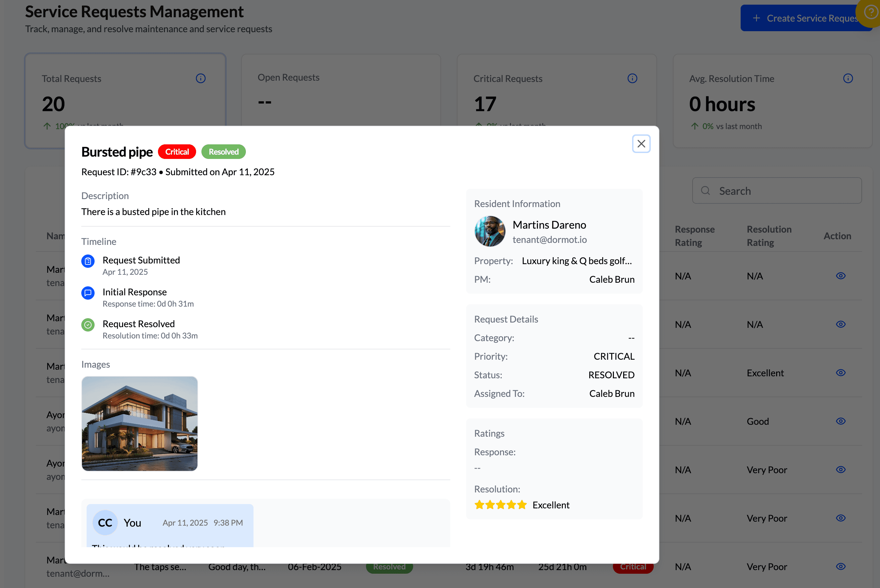This screenshot has width=880, height=588.
Task: Click the yellow help question mark icon
Action: click(871, 12)
